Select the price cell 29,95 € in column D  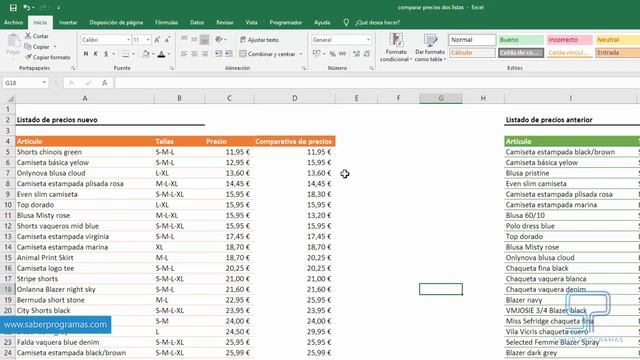click(294, 332)
